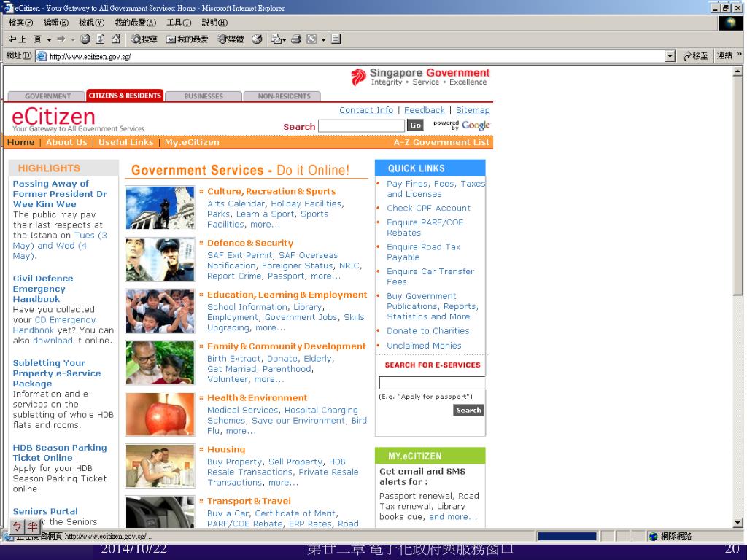Open Useful Links in the orange navbar
This screenshot has width=747, height=560.
(125, 142)
